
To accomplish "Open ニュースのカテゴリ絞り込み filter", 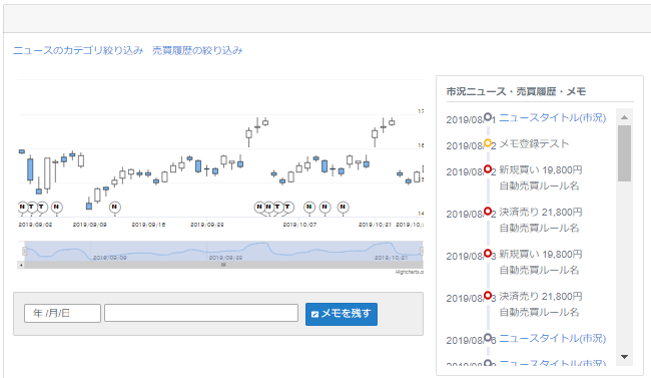I will [x=78, y=51].
